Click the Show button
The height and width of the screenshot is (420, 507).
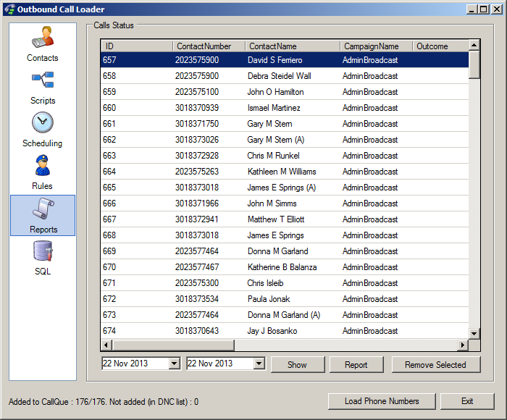298,365
